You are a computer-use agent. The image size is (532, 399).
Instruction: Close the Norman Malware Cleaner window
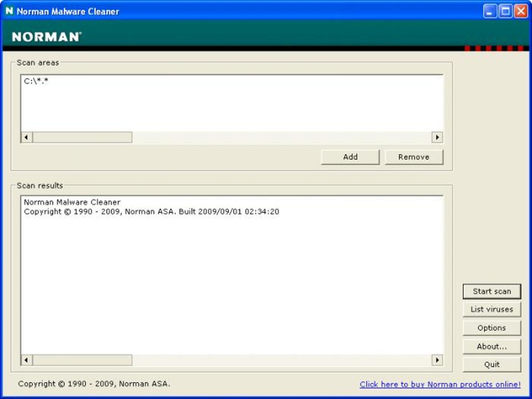[x=521, y=11]
